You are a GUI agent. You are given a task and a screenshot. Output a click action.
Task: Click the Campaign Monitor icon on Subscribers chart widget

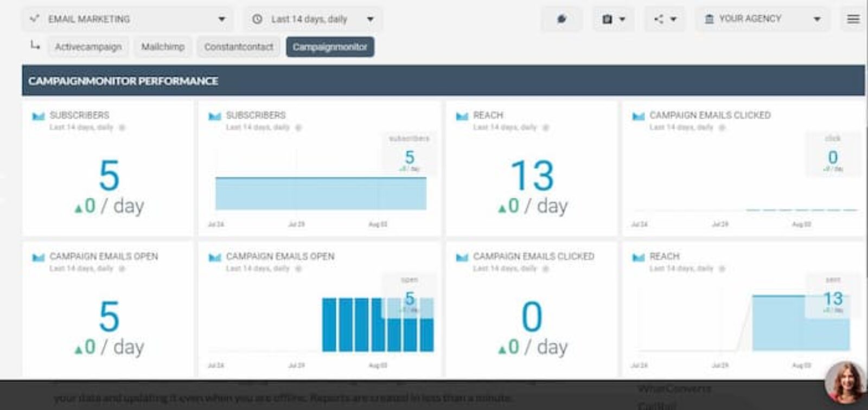(x=215, y=116)
